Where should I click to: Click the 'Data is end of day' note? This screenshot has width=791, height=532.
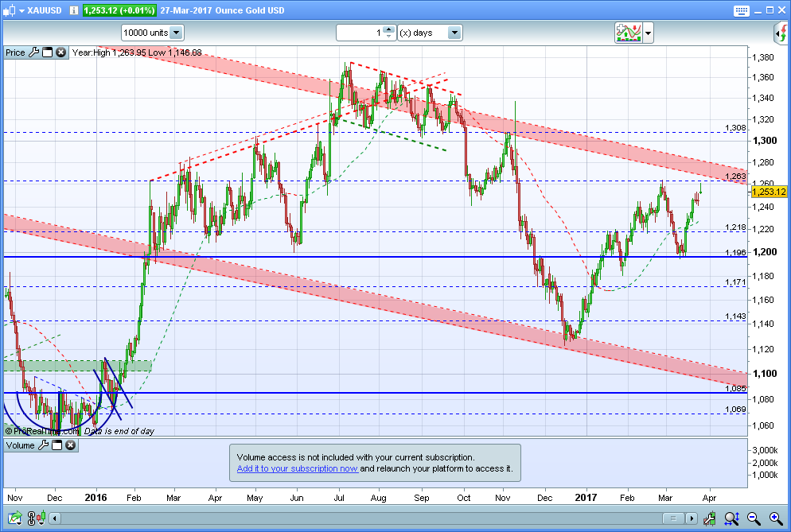pyautogui.click(x=119, y=431)
